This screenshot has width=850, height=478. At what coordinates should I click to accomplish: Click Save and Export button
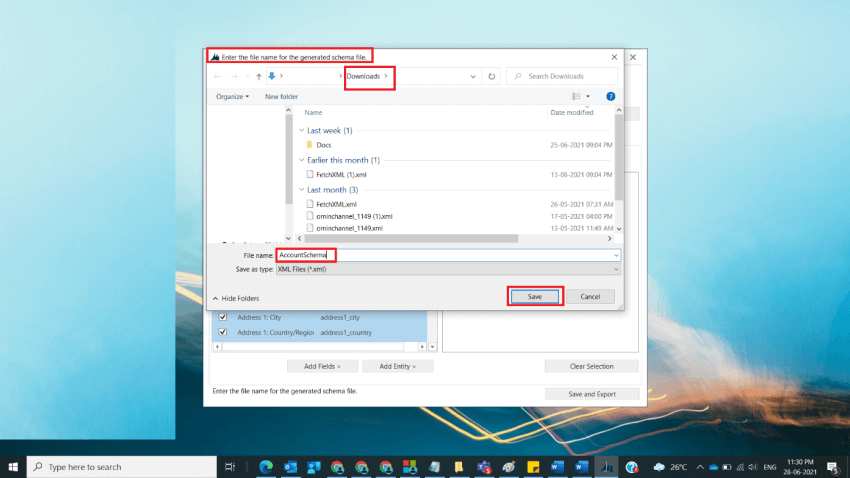pos(591,394)
